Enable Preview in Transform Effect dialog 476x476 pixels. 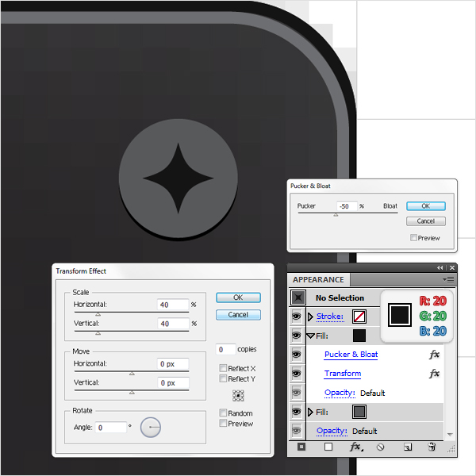pos(223,423)
